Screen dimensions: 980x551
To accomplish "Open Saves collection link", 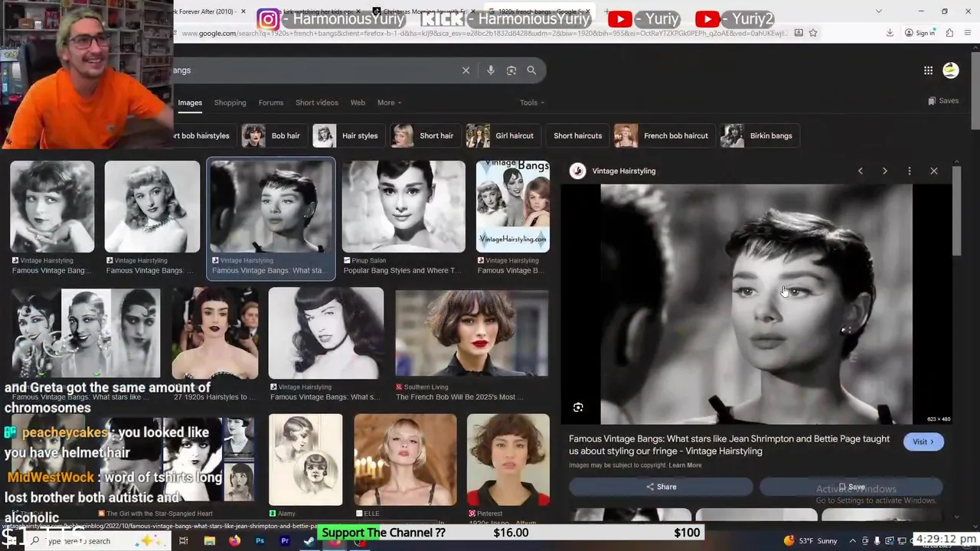I will [943, 101].
